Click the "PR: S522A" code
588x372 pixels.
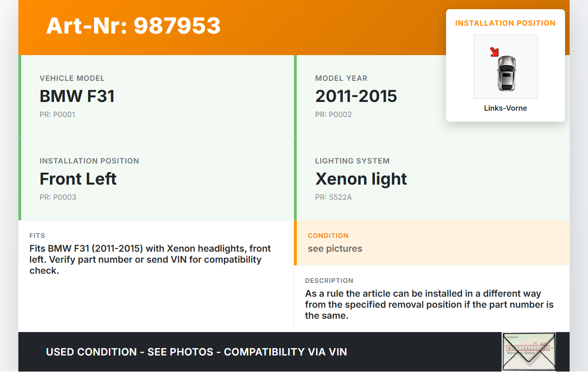pyautogui.click(x=334, y=197)
